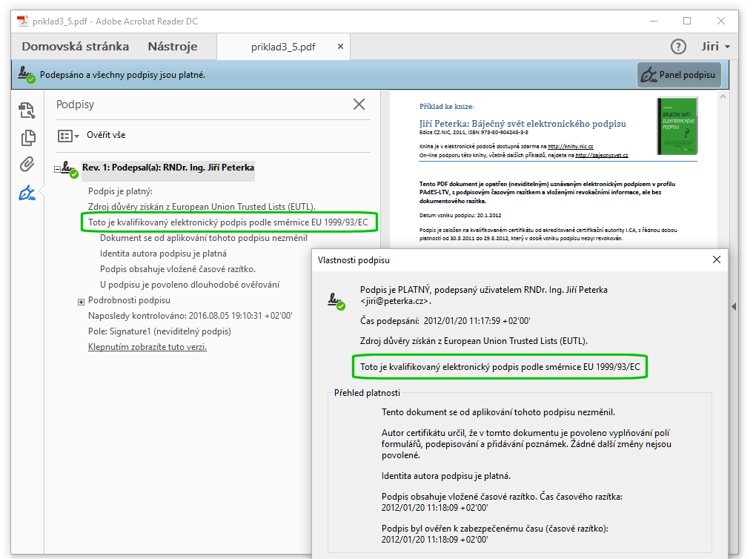Close the Vlastnosti podpisu dialog
Viewport: 756px width, 559px height.
(717, 259)
